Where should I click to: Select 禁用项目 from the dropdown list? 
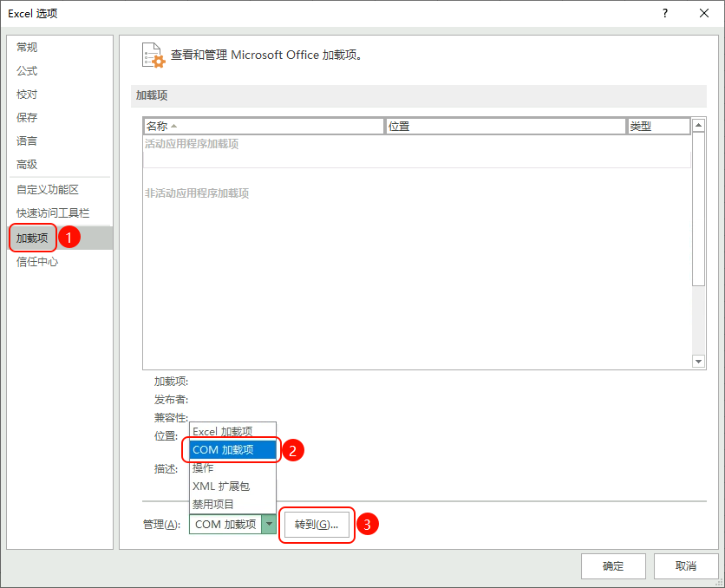click(213, 504)
